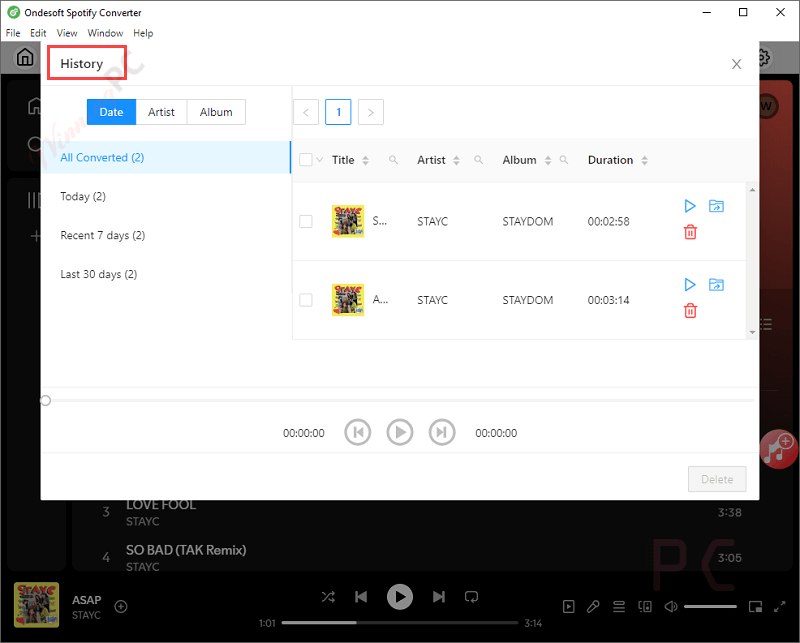Screen dimensions: 800x643
Task: Adjust the Spotify volume slider
Action: tap(710, 607)
